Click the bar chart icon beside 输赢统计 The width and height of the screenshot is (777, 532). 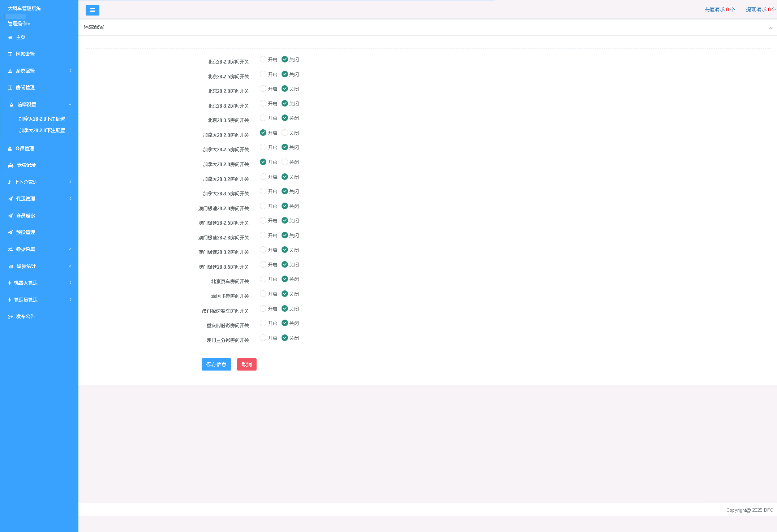[10, 266]
